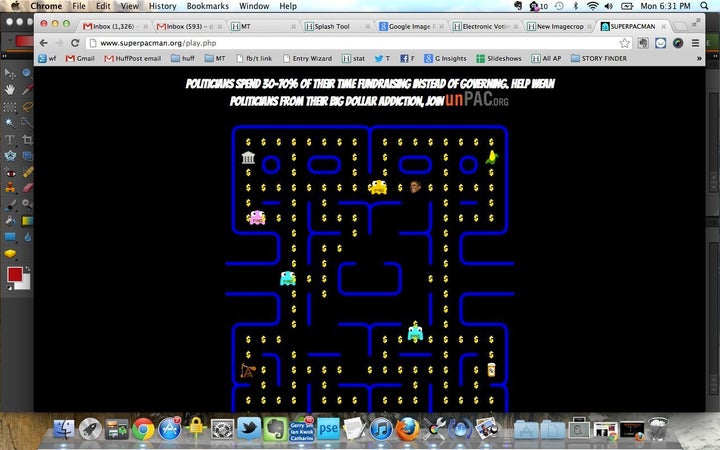
Task: Open Finder from the dock
Action: tap(64, 429)
